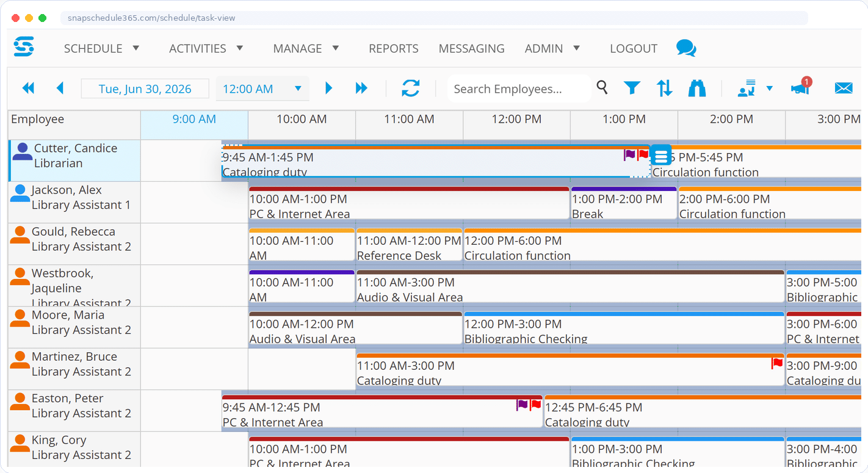The height and width of the screenshot is (473, 868).
Task: Open the MESSAGING menu item
Action: (472, 48)
